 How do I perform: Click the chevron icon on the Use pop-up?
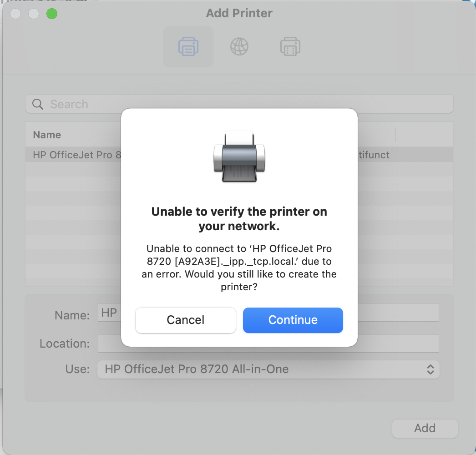point(430,369)
